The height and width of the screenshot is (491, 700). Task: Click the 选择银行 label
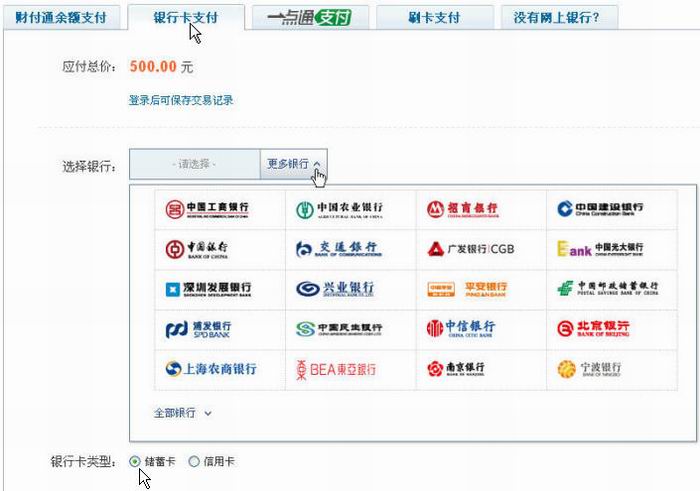pyautogui.click(x=89, y=167)
